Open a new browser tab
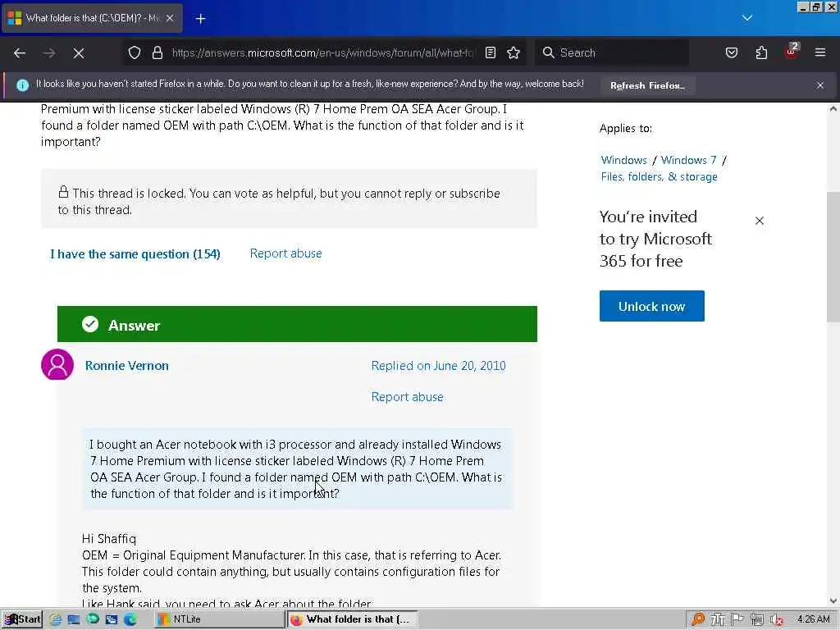The width and height of the screenshot is (840, 630). tap(200, 19)
